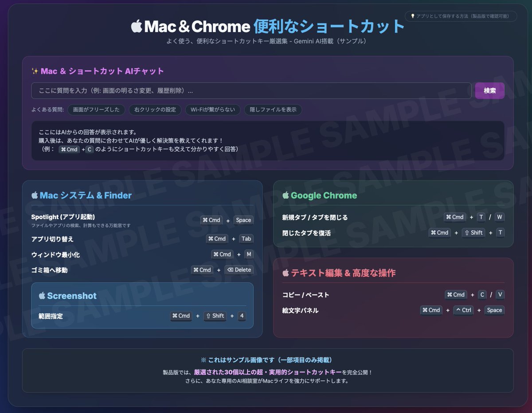Click the Spotlight (アプリ起動) label
532x413 pixels.
[63, 217]
